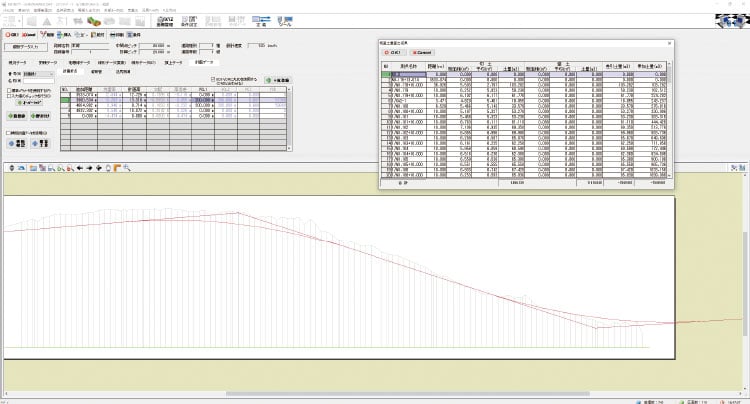This screenshot has height=404, width=750.
Task: Click the 線形データ入力 button
Action: (x=26, y=47)
